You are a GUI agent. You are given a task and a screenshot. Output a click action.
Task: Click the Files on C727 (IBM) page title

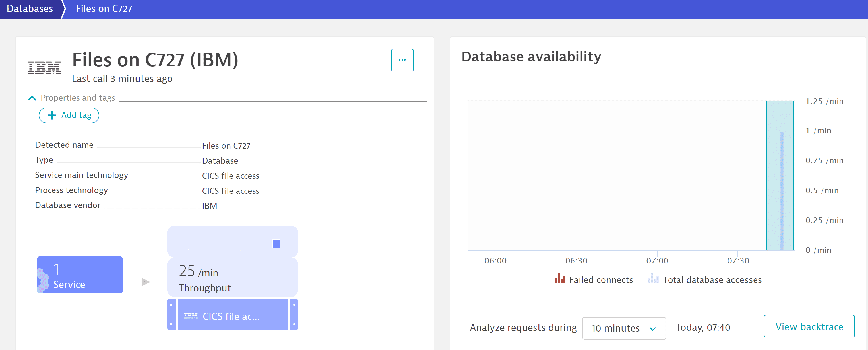tap(155, 60)
